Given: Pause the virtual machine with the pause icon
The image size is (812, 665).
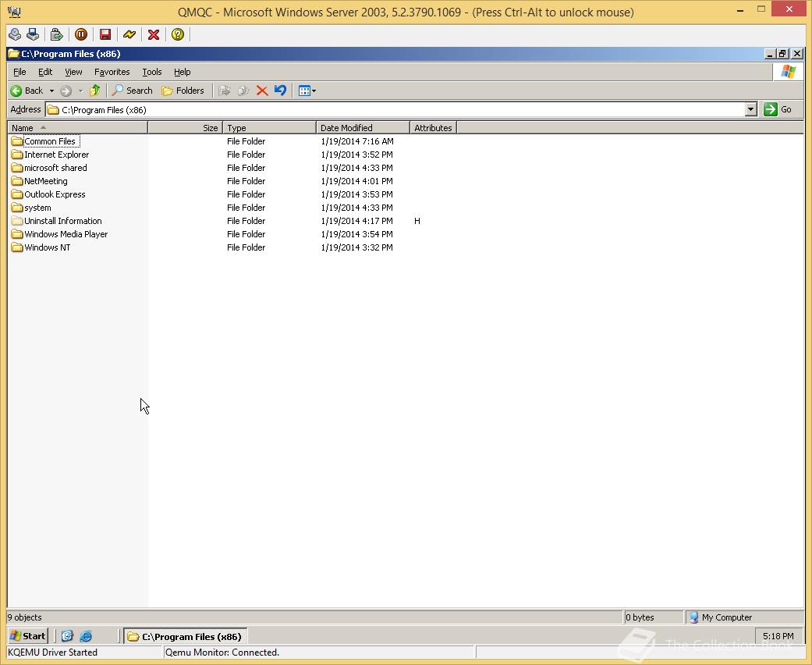Looking at the screenshot, I should 81,34.
